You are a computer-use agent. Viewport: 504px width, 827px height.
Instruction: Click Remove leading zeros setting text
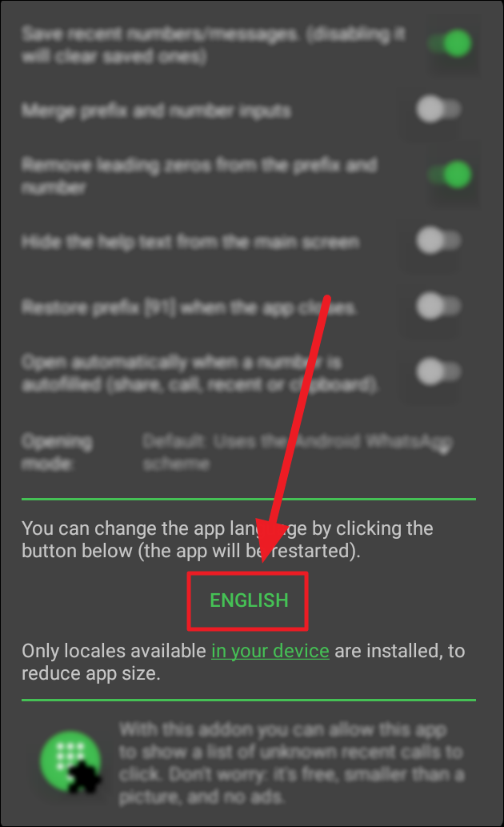click(199, 175)
